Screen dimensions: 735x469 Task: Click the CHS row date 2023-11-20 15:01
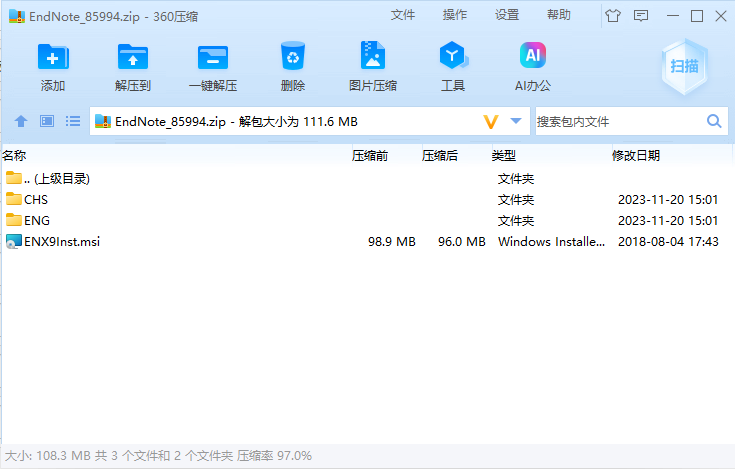668,200
